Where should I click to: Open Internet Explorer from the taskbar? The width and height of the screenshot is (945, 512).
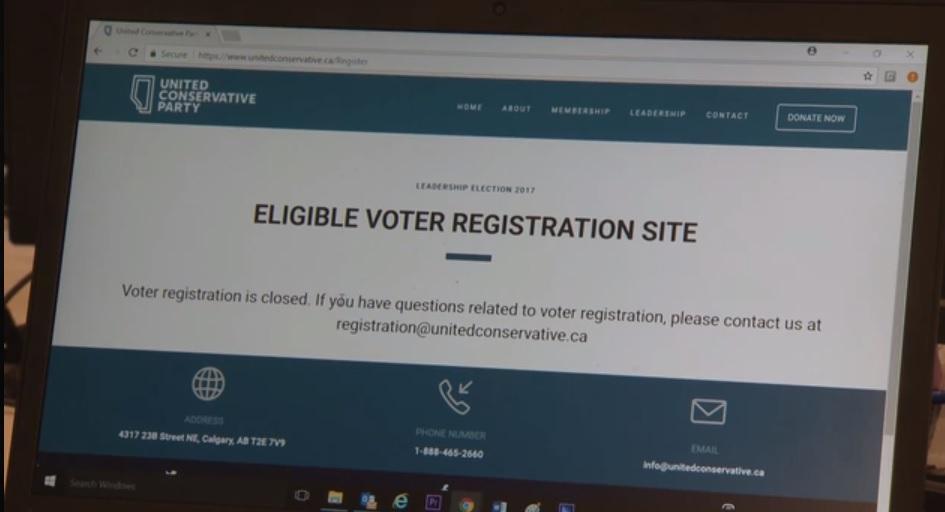click(x=400, y=501)
